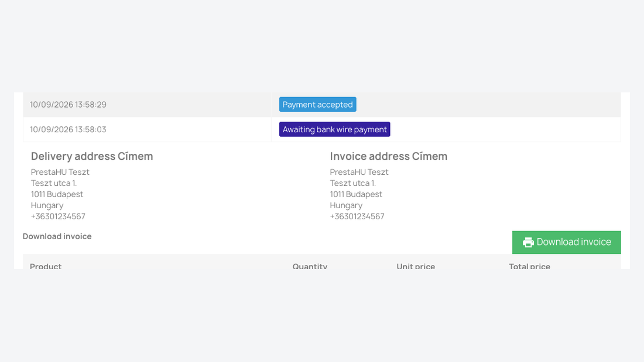This screenshot has height=362, width=644.
Task: Click the printer icon in the Download invoice button
Action: 528,243
